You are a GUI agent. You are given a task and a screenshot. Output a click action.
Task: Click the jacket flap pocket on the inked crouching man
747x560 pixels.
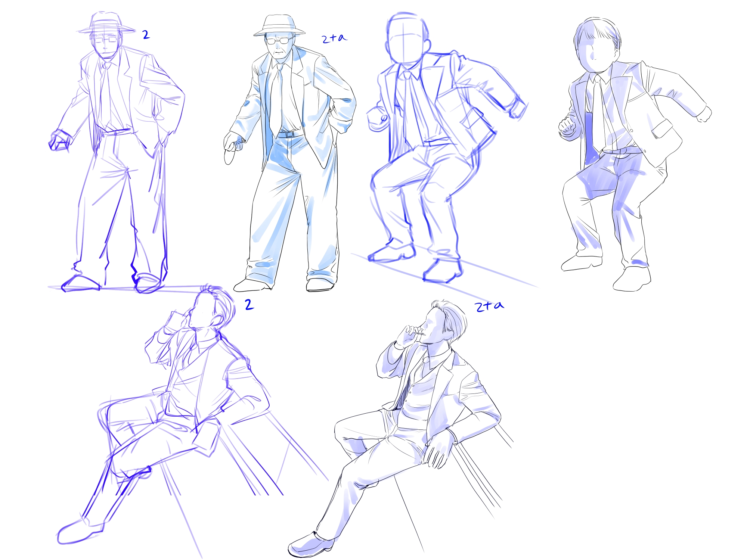coord(662,128)
